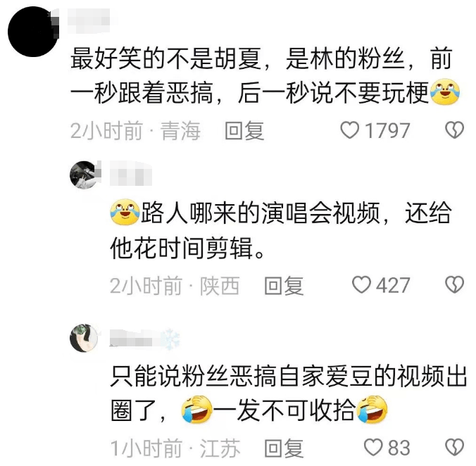Open avatar of the 陕西 commenter
Screen dimensions: 476x466
pyautogui.click(x=84, y=175)
